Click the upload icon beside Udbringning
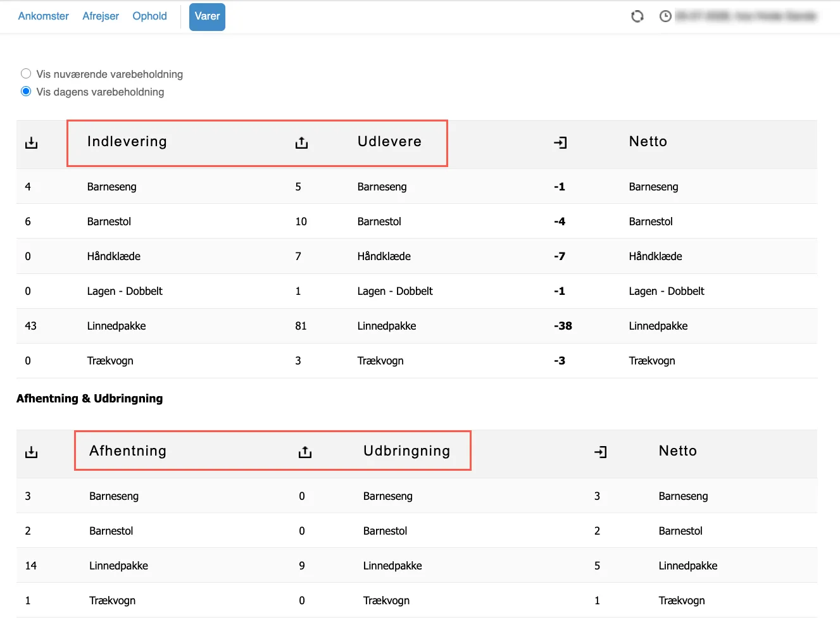The height and width of the screenshot is (634, 840). pos(305,452)
